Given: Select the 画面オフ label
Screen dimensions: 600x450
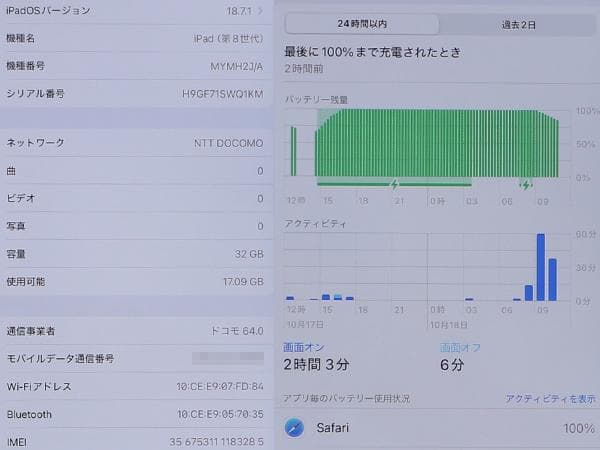Looking at the screenshot, I should pos(460,347).
